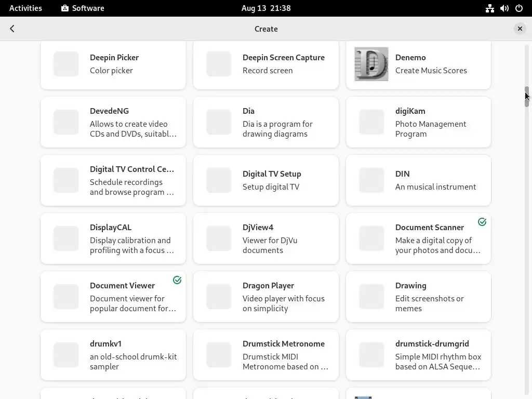Viewport: 532px width, 399px height.
Task: Open the Document Viewer card
Action: click(113, 297)
